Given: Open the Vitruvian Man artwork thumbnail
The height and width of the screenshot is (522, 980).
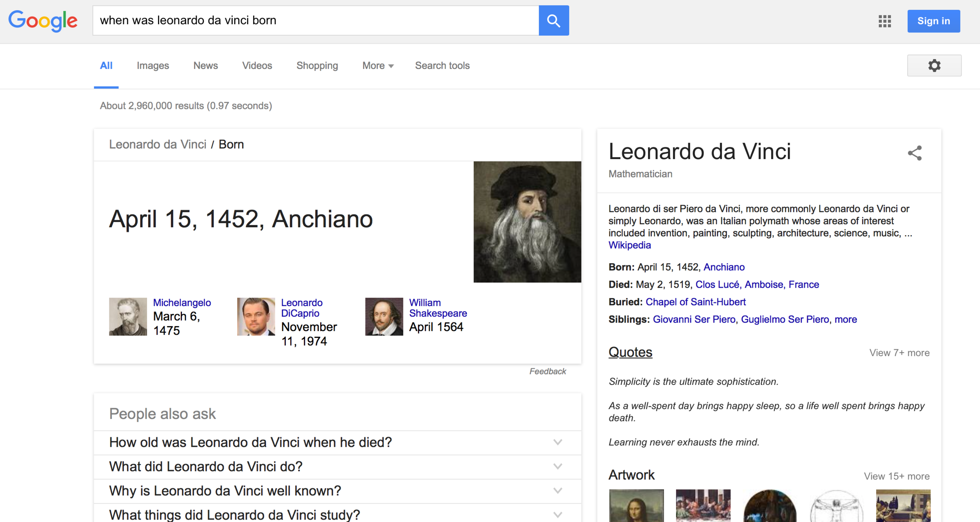Looking at the screenshot, I should tap(836, 506).
